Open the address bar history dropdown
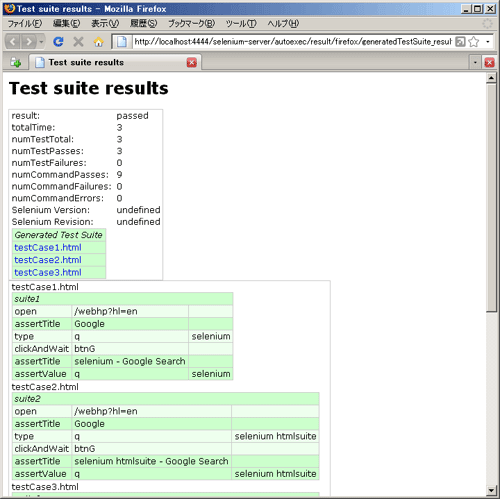 click(x=488, y=42)
